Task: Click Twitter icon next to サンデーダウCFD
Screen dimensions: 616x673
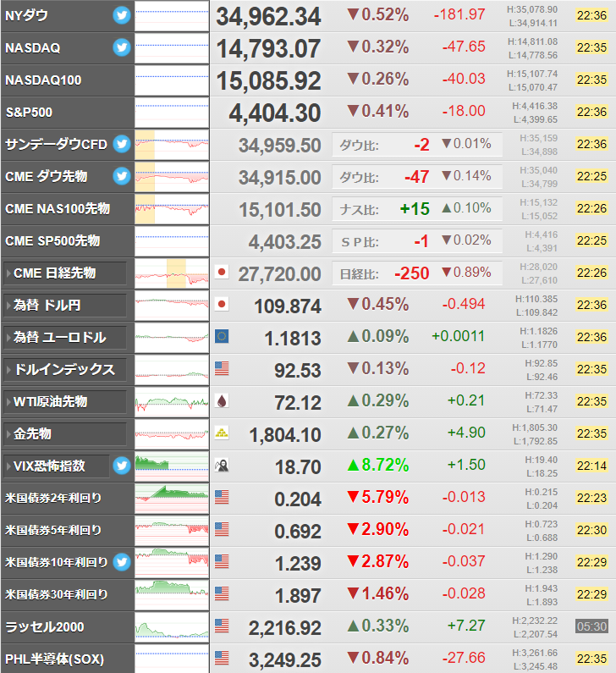Action: tap(122, 144)
